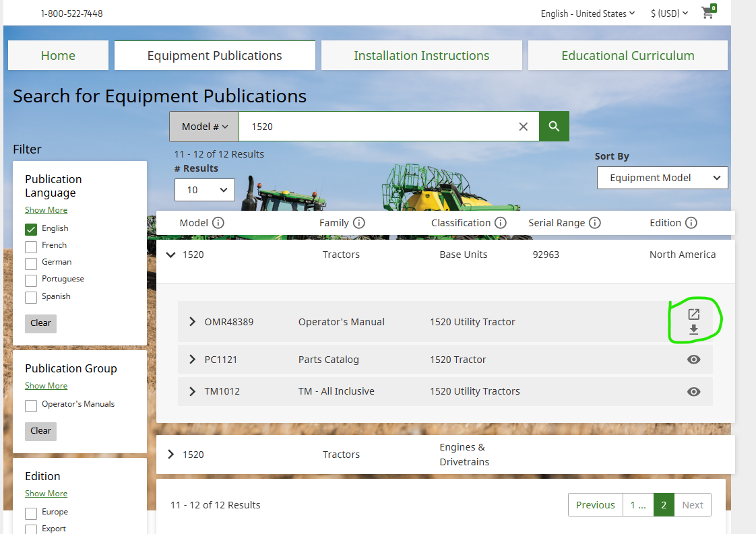This screenshot has width=756, height=534.
Task: Open the Sort By Equipment Model dropdown
Action: (662, 178)
